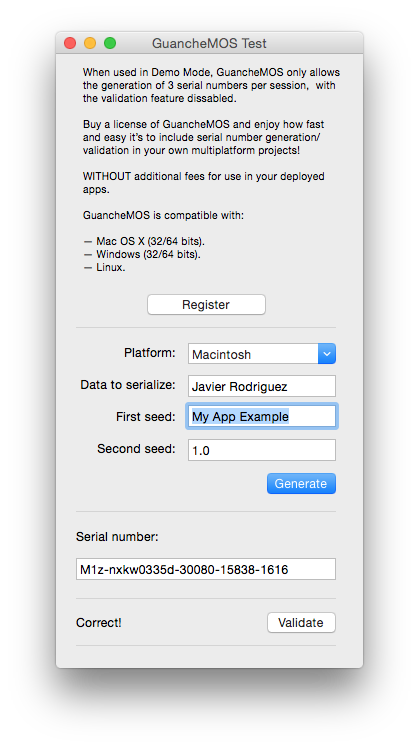Click inside the First seed field
Image resolution: width=419 pixels, height=748 pixels.
coord(262,416)
